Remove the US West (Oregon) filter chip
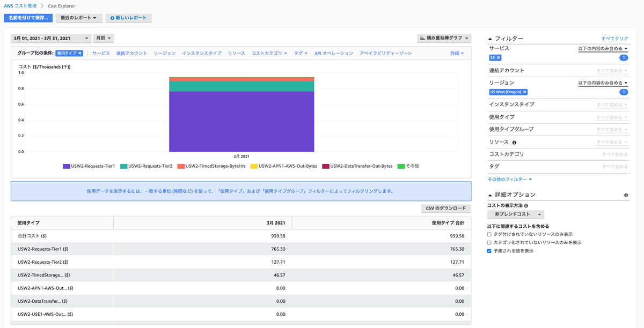644x328 pixels. click(x=524, y=92)
